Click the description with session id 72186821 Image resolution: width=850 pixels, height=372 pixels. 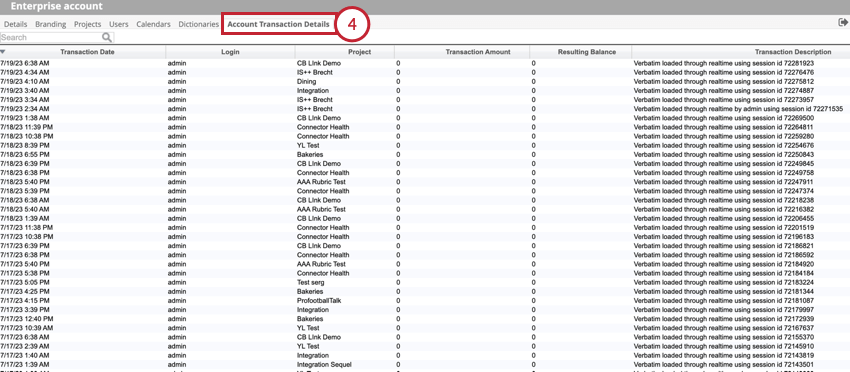(x=724, y=246)
